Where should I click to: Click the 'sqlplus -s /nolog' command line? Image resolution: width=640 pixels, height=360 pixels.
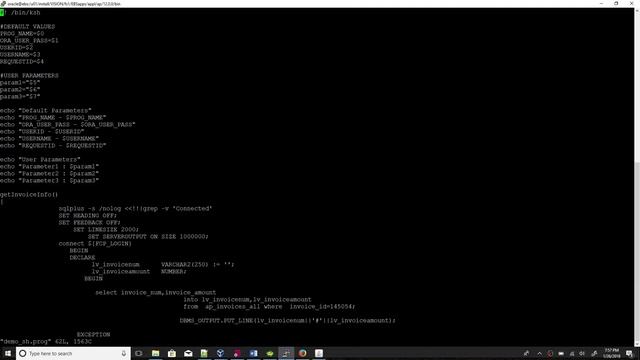pyautogui.click(x=135, y=208)
